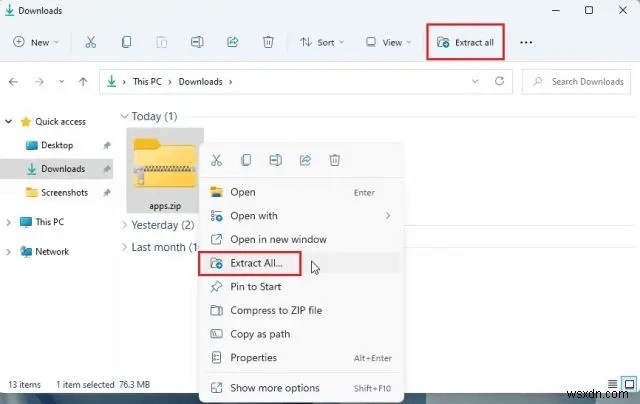Click the Rename icon in the top toolbar
The image size is (640, 404).
(197, 42)
